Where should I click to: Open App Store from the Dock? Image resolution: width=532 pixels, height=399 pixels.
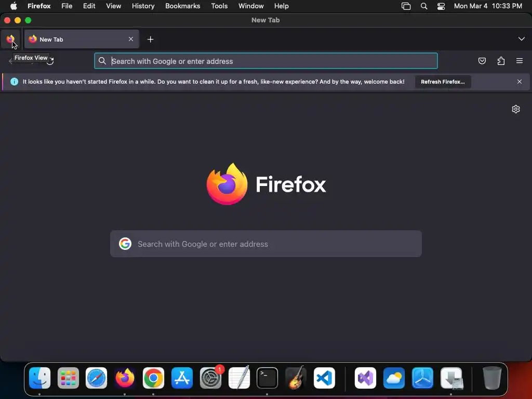[182, 378]
